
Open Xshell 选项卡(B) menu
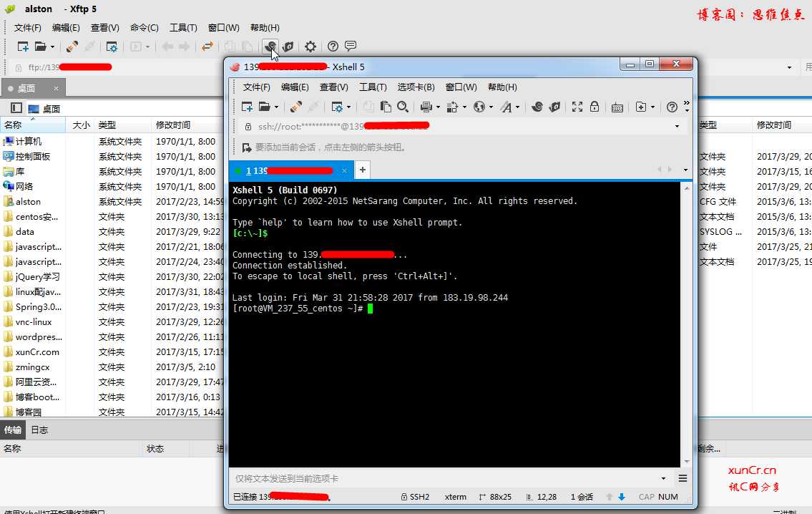[416, 87]
